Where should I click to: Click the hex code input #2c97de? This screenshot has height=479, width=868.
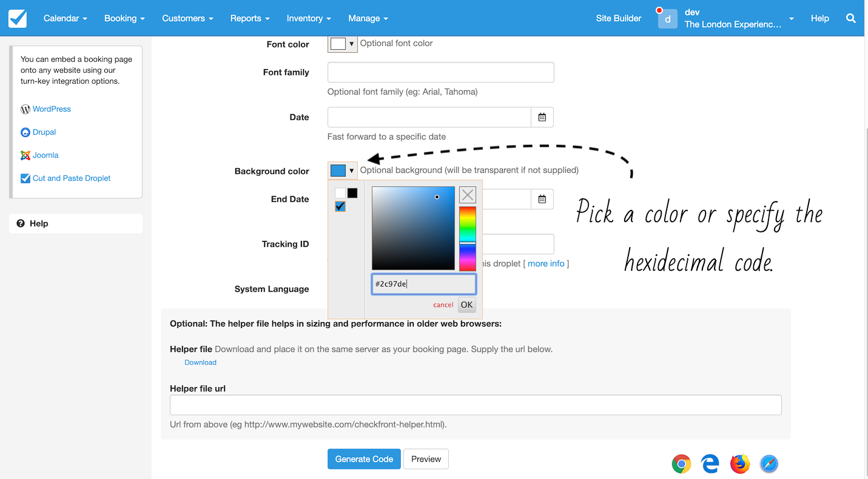[423, 284]
